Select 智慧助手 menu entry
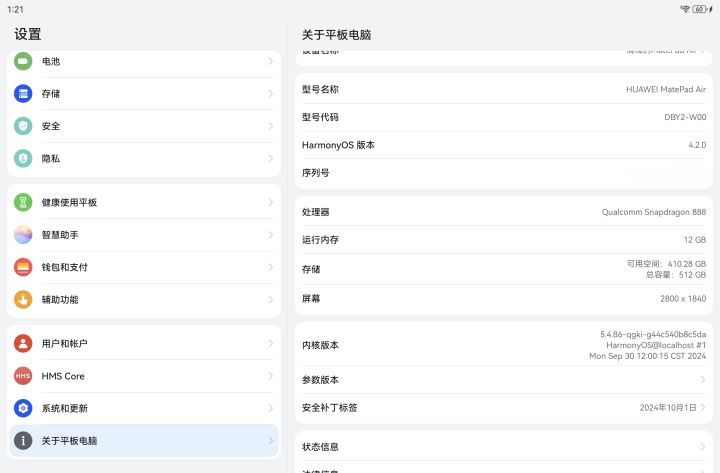Viewport: 720px width, 473px height. point(144,235)
